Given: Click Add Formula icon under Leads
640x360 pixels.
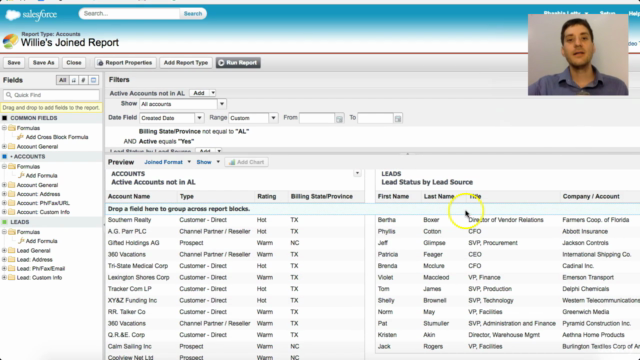Looking at the screenshot, I should (x=21, y=241).
